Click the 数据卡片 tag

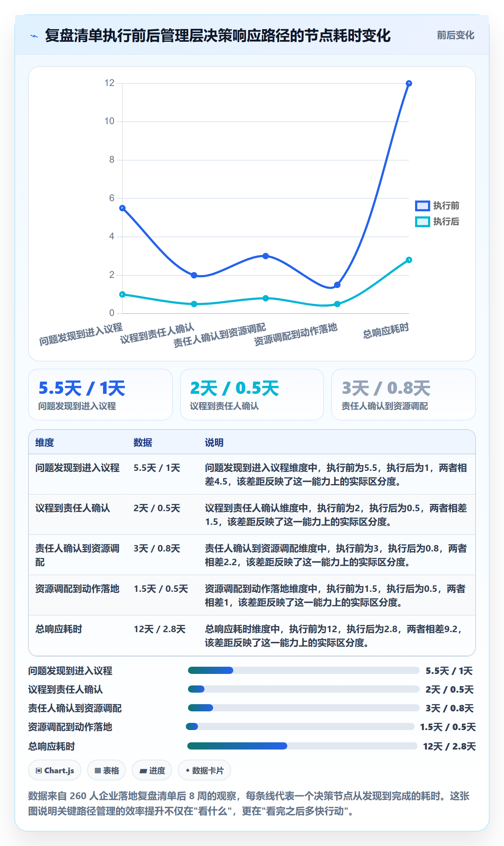204,770
